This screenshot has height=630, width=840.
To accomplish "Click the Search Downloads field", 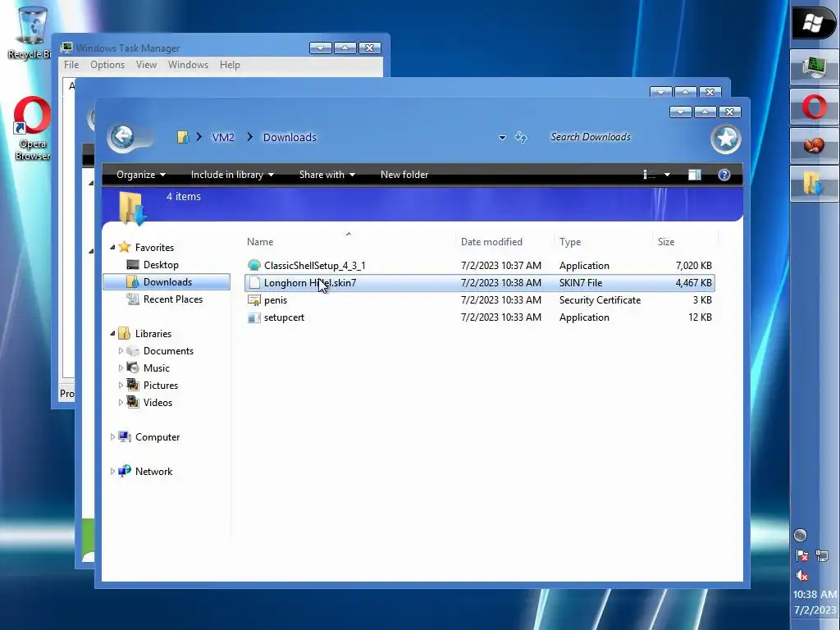I will [622, 137].
